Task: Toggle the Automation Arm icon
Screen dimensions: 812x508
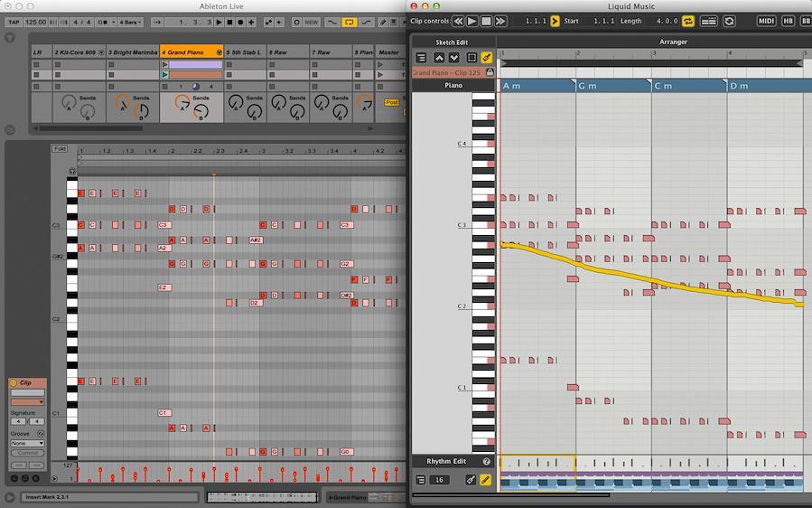Action: (269, 23)
